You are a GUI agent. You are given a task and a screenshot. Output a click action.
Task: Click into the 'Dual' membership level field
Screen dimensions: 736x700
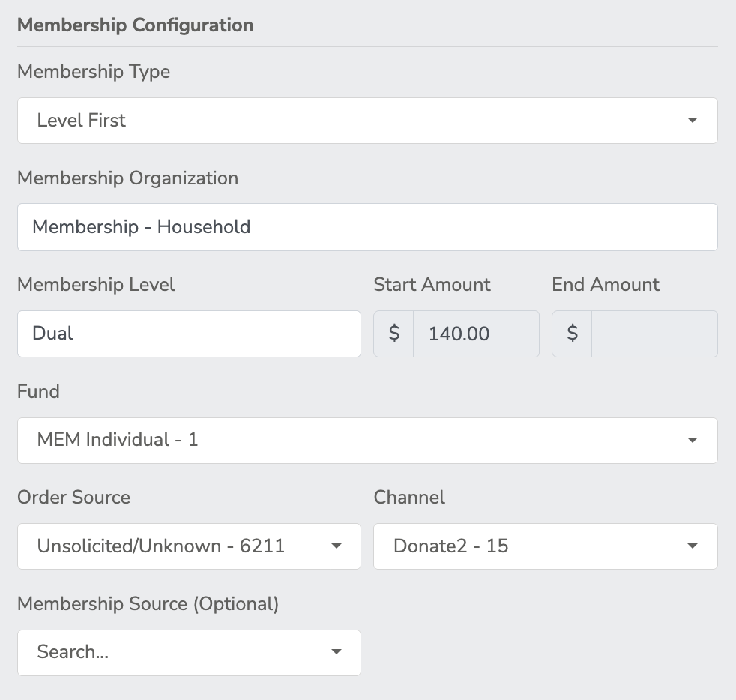point(189,334)
